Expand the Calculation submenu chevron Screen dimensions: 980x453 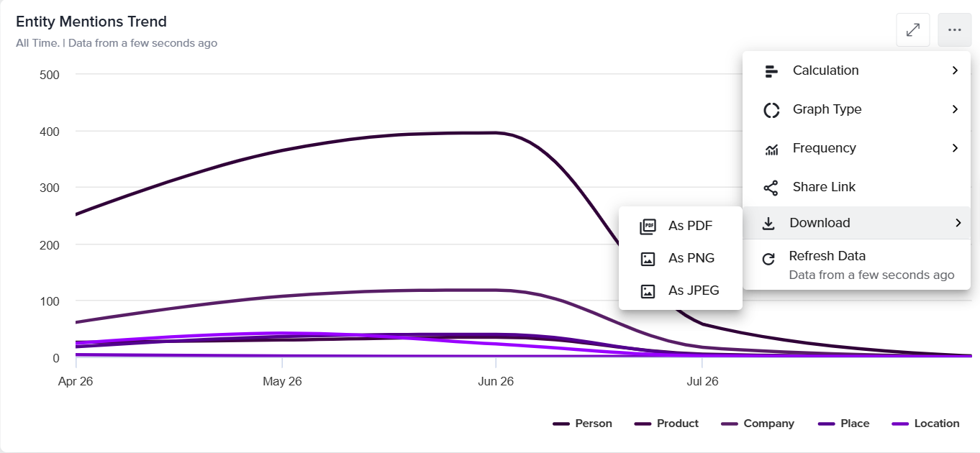[x=955, y=70]
